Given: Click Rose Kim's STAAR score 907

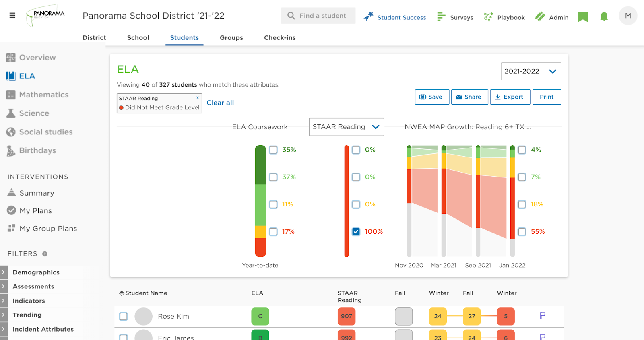Looking at the screenshot, I should click(347, 316).
